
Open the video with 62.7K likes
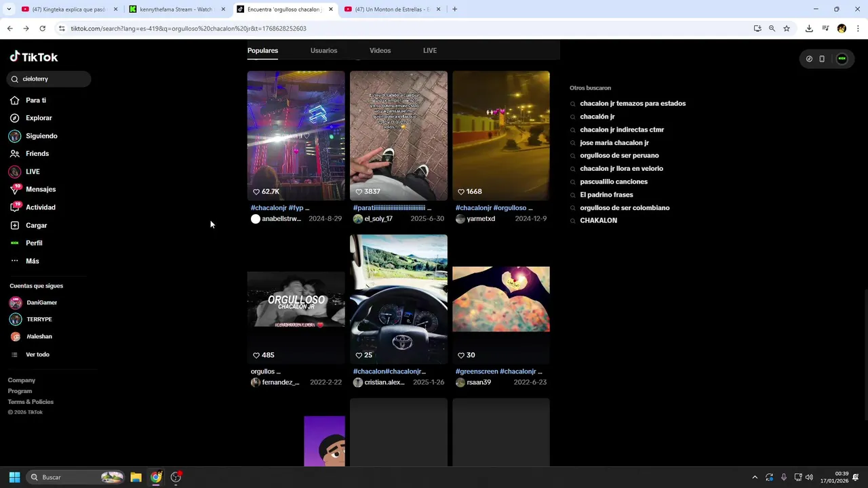[296, 136]
